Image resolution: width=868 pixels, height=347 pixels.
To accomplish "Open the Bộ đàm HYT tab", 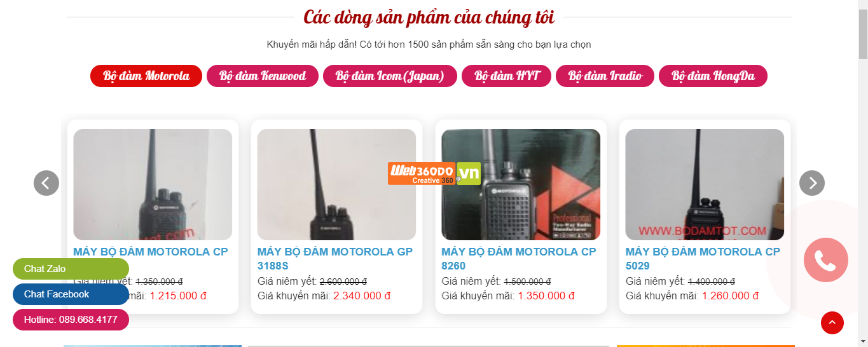I will [x=507, y=76].
